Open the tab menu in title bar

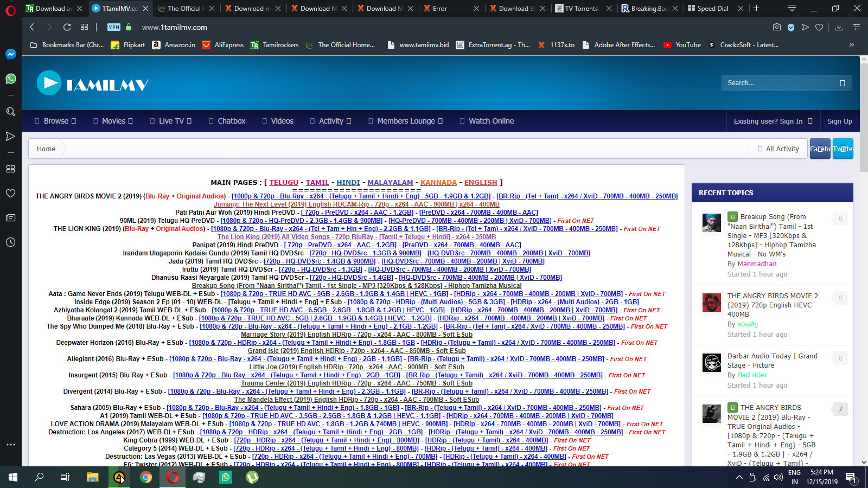pyautogui.click(x=792, y=8)
